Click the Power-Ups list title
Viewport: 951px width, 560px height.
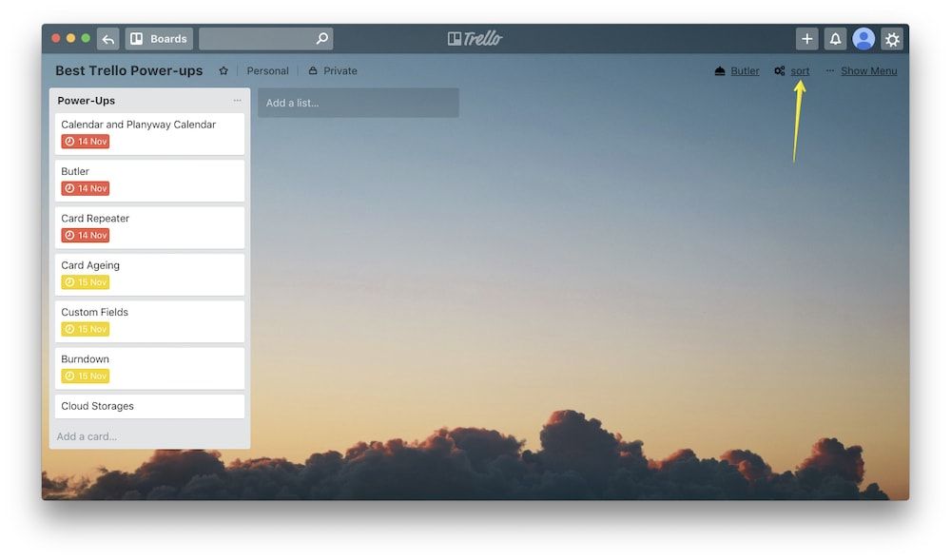click(87, 101)
